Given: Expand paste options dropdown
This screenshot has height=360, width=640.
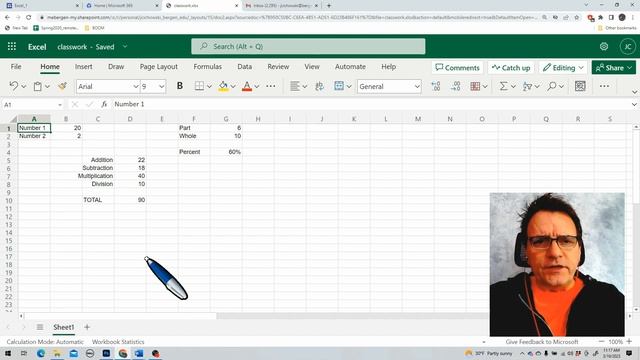Looking at the screenshot, I should tap(47, 87).
